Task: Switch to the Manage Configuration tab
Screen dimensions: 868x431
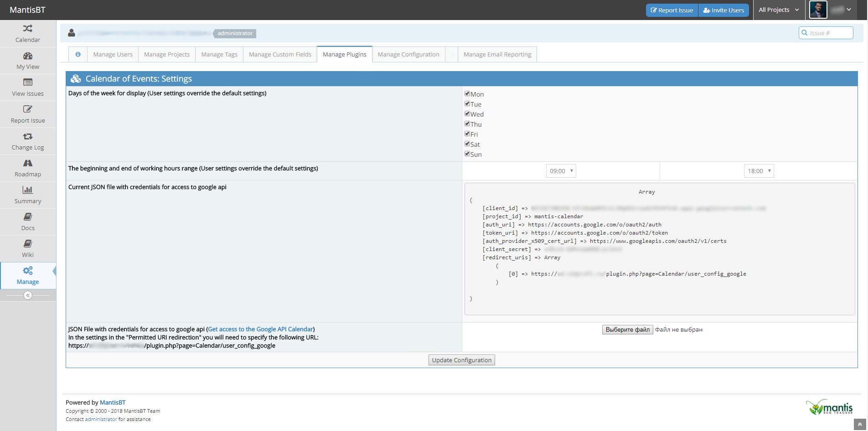Action: [x=408, y=54]
